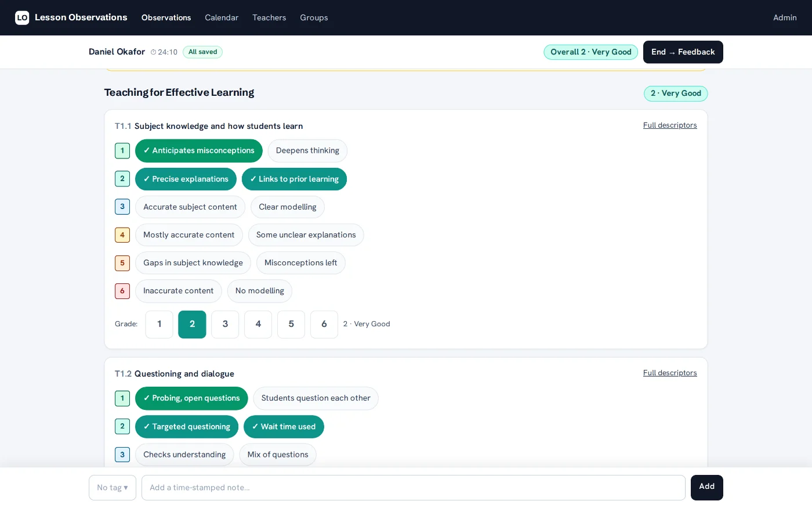Image resolution: width=812 pixels, height=508 pixels.
Task: Click the time-stamped note input field
Action: 414,488
